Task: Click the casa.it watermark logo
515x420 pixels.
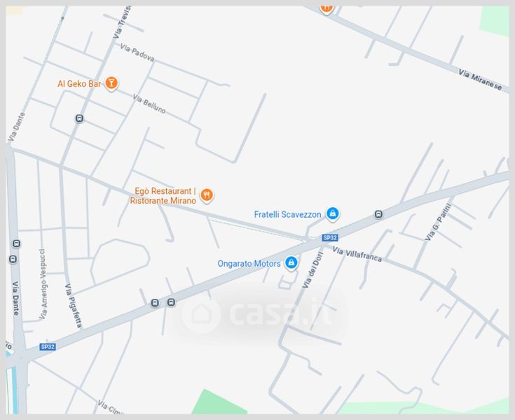Action: 258,314
